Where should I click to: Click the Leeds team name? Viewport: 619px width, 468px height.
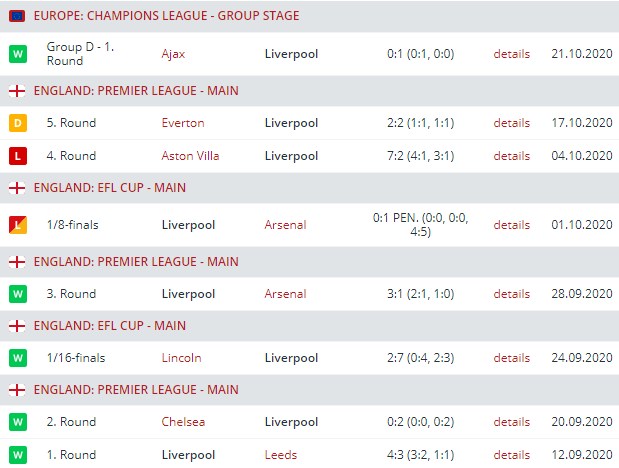coord(280,455)
